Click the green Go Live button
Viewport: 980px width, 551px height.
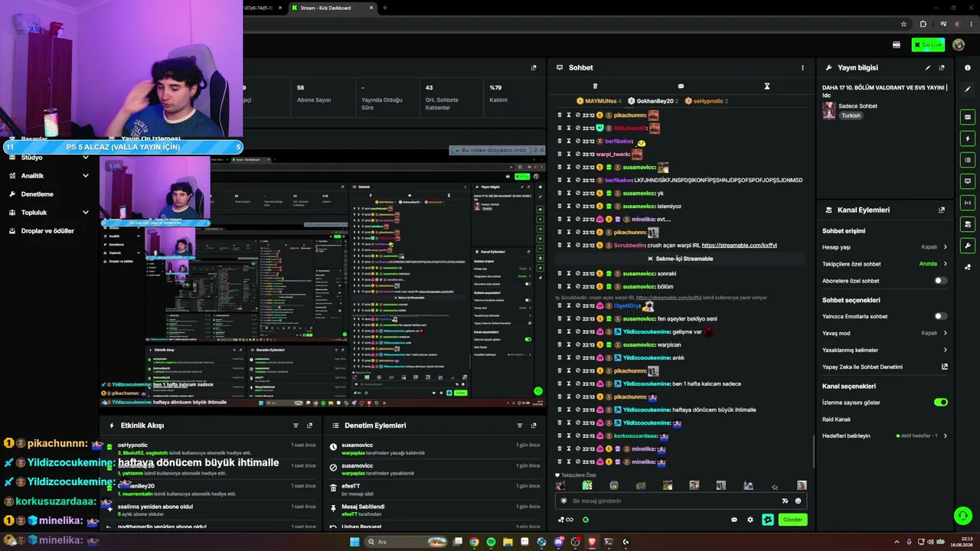pos(928,45)
